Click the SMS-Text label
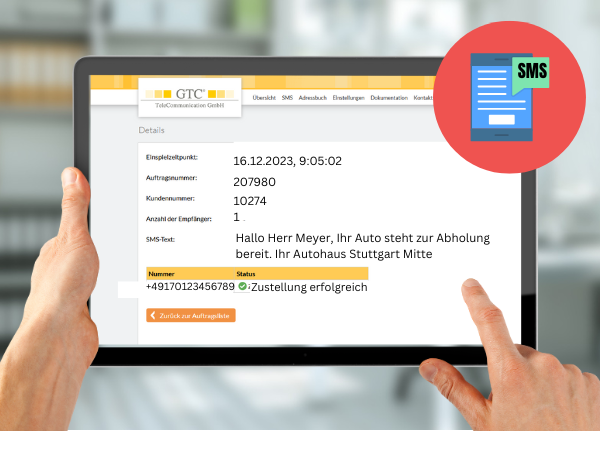This screenshot has width=600, height=450. point(160,240)
